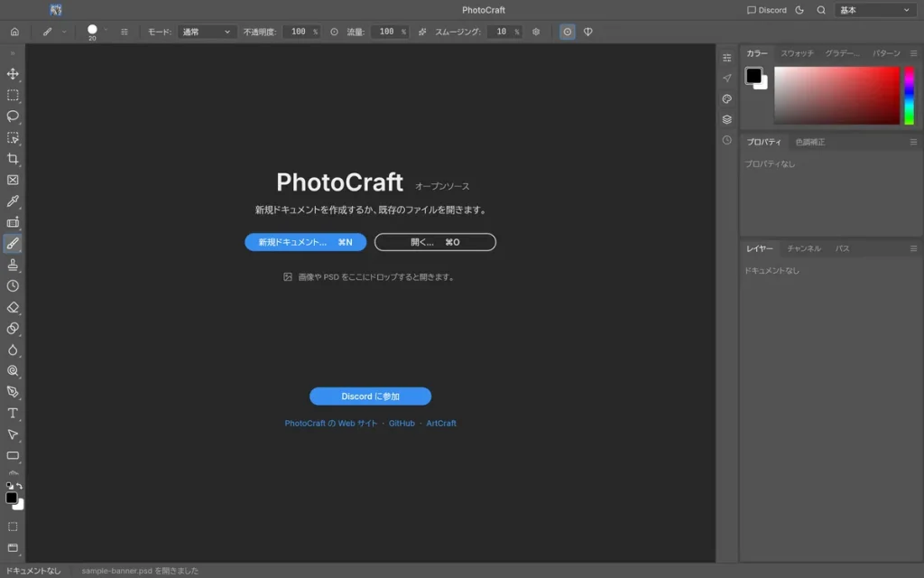
Task: Switch to the グラデー... tab
Action: (842, 53)
